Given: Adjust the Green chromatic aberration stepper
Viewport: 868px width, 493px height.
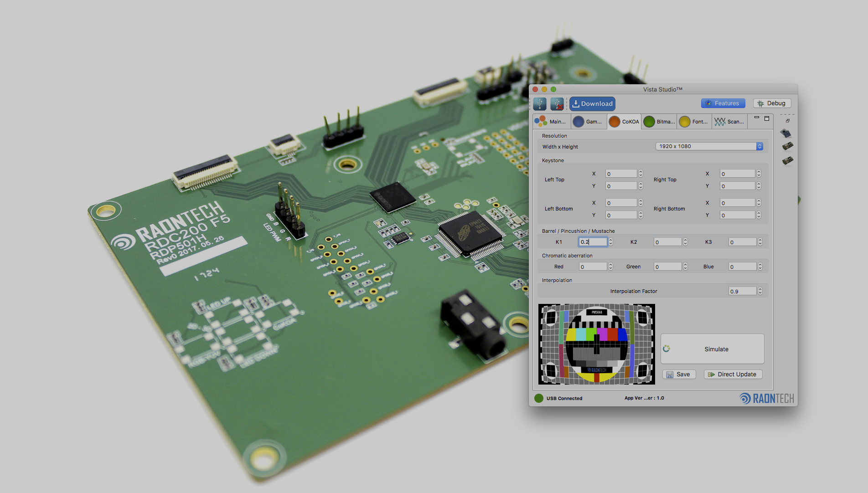Looking at the screenshot, I should (x=685, y=267).
